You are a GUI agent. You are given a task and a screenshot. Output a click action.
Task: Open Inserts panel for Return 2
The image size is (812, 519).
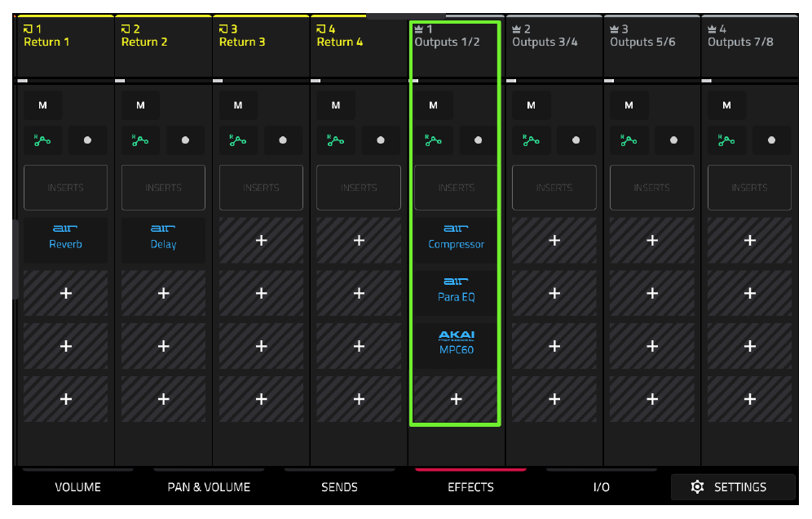pos(163,188)
